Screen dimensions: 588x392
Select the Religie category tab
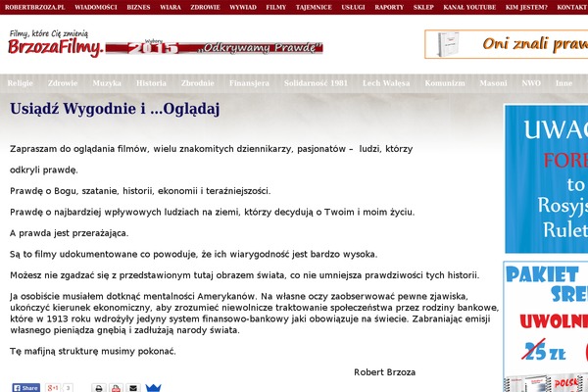(x=21, y=83)
